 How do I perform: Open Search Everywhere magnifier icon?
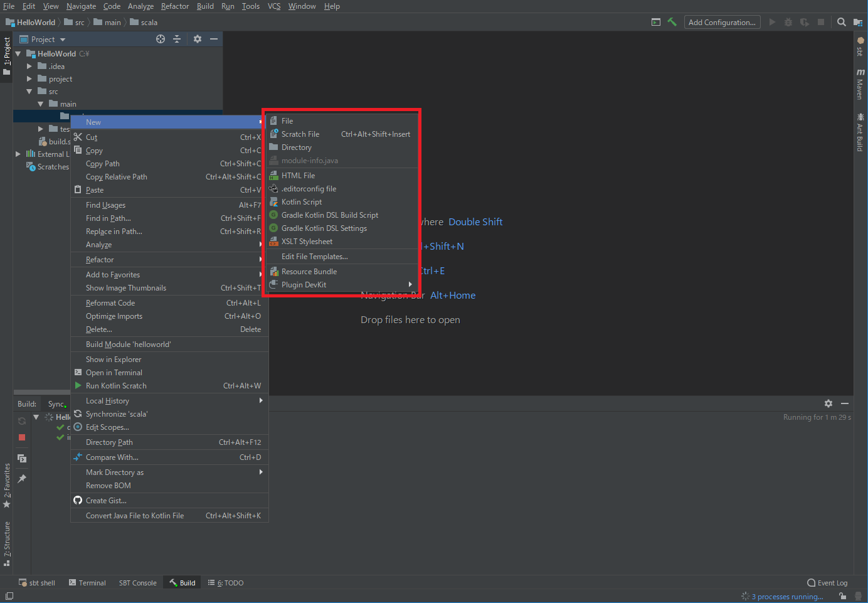click(x=842, y=22)
